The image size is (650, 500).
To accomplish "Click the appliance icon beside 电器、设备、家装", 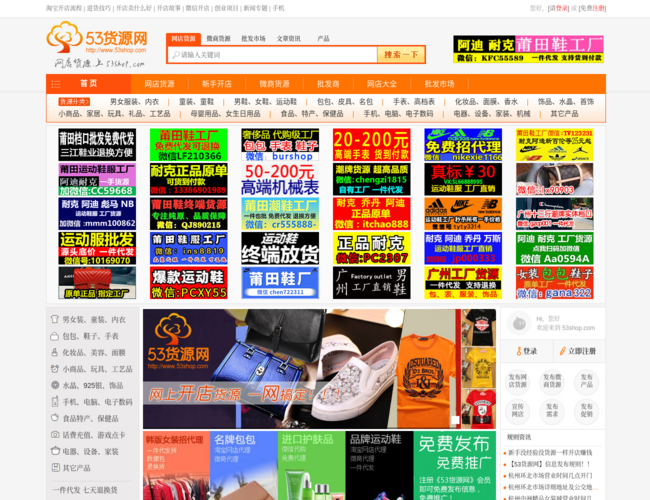I will pyautogui.click(x=54, y=451).
